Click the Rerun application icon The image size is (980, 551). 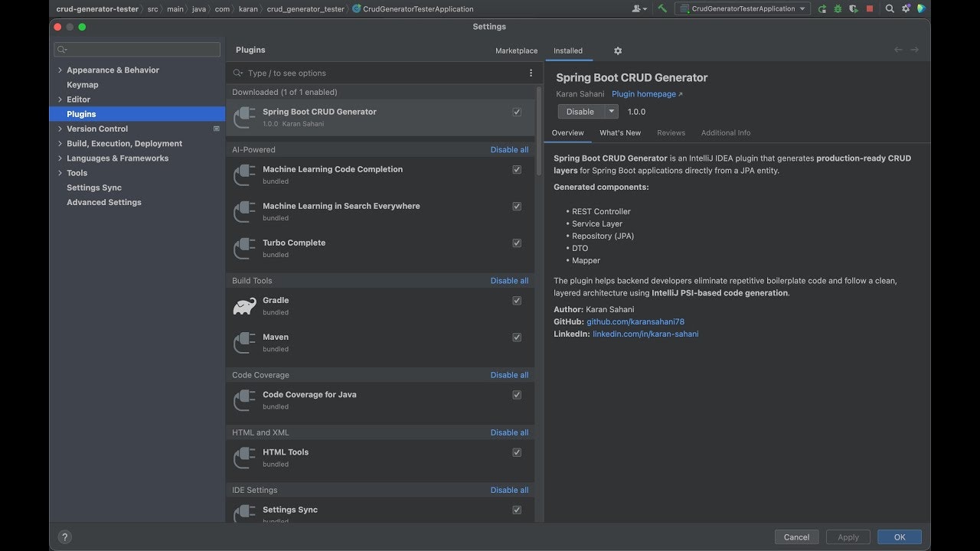[822, 8]
